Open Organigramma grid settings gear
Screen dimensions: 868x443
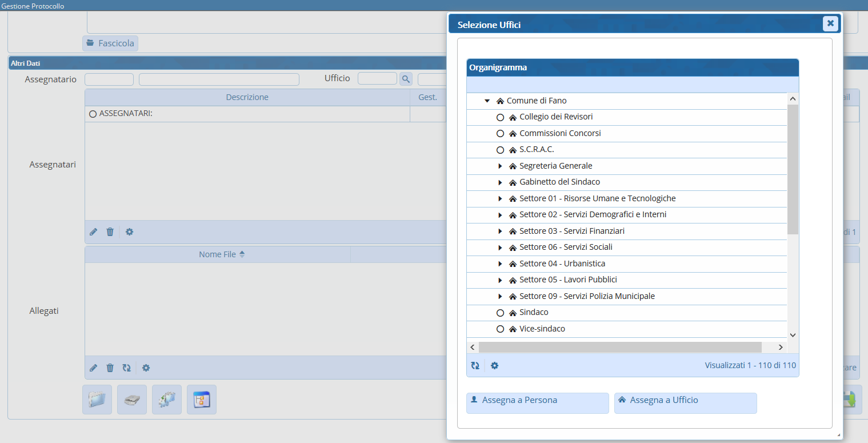coord(495,366)
